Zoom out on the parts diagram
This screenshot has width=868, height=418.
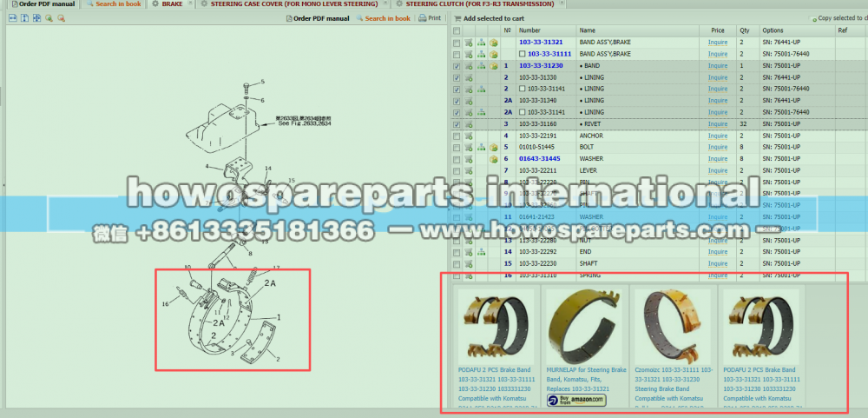tap(61, 17)
